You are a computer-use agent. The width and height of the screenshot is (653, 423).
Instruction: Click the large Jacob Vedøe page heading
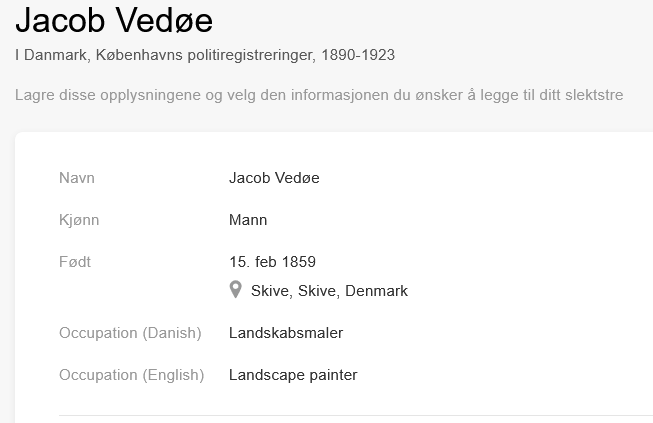click(114, 21)
